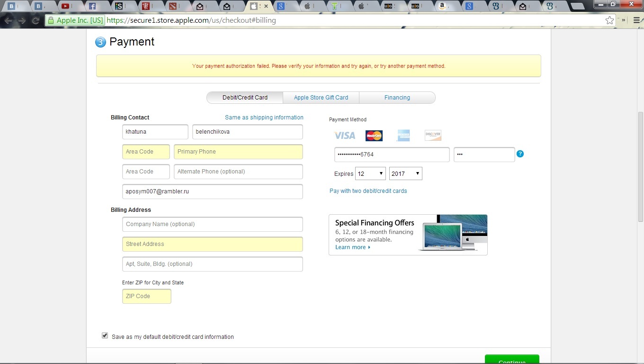Toggle Save as my default card checkbox
Screen dimensions: 644x364
click(x=105, y=336)
